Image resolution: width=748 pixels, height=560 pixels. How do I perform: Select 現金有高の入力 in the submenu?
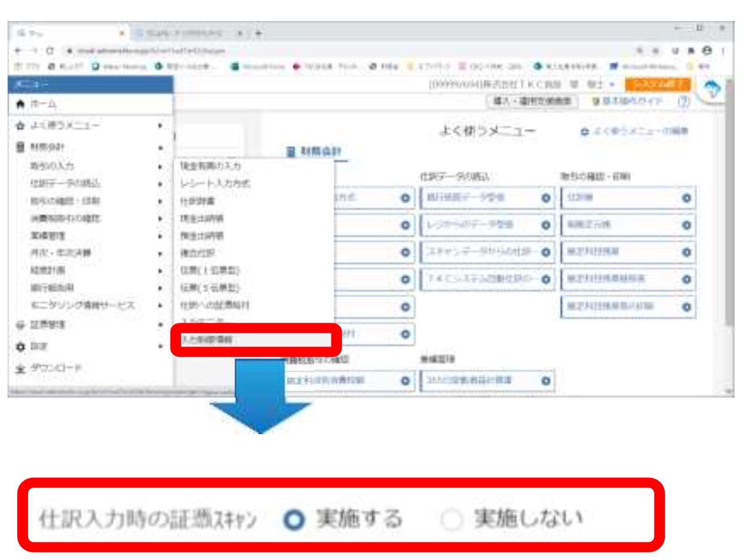coord(210,166)
